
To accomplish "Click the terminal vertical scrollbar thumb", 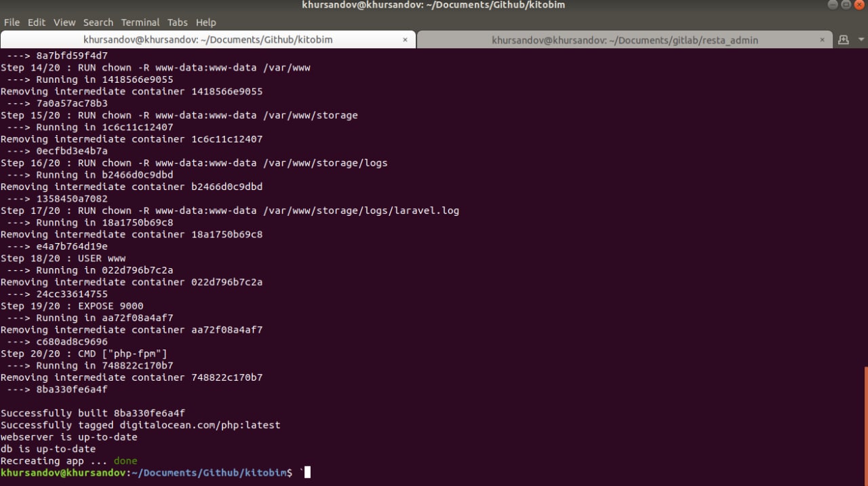I will tap(865, 426).
